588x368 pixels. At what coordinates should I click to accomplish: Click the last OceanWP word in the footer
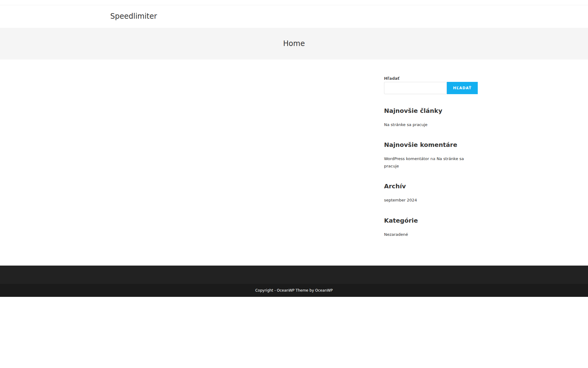[x=324, y=290]
